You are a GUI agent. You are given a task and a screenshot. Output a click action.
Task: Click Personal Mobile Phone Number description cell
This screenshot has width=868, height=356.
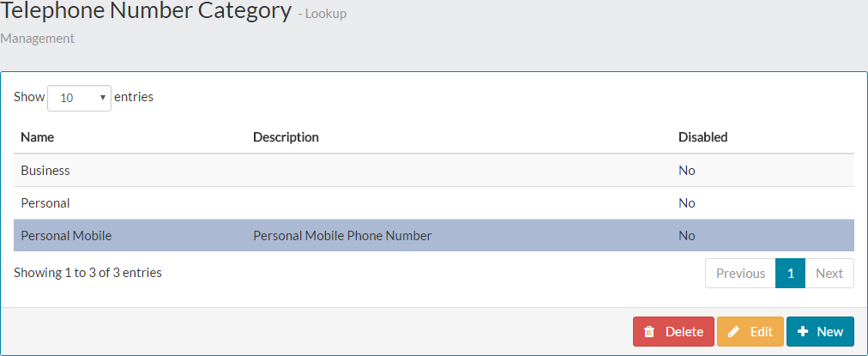tap(342, 236)
